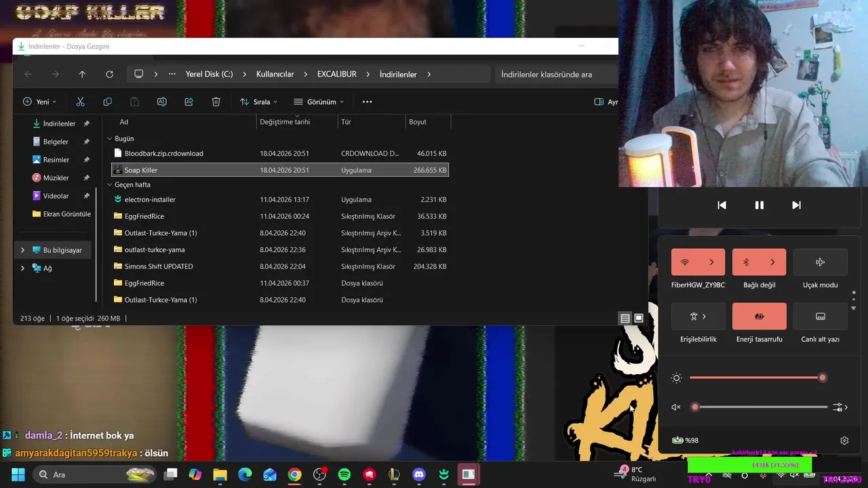Enable Canlı alt yazı live captions
868x488 pixels.
pos(821,317)
